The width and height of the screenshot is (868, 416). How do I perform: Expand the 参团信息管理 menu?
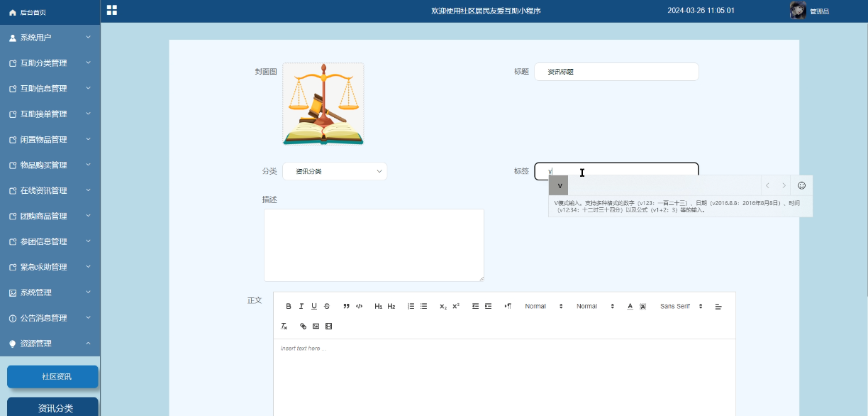coord(50,241)
